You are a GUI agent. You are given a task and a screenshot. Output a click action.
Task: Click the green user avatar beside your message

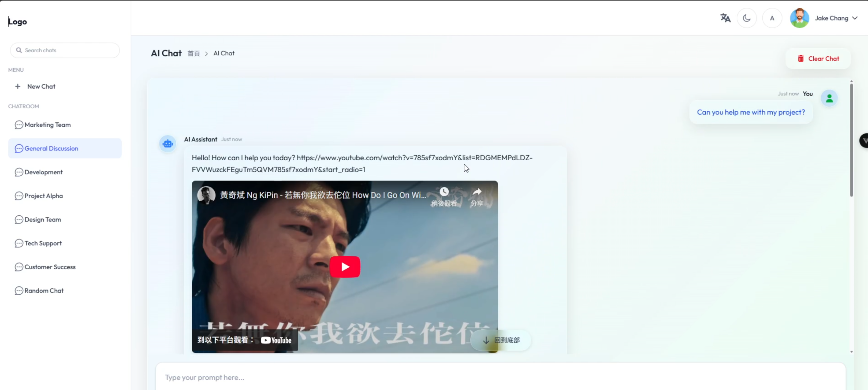tap(830, 98)
